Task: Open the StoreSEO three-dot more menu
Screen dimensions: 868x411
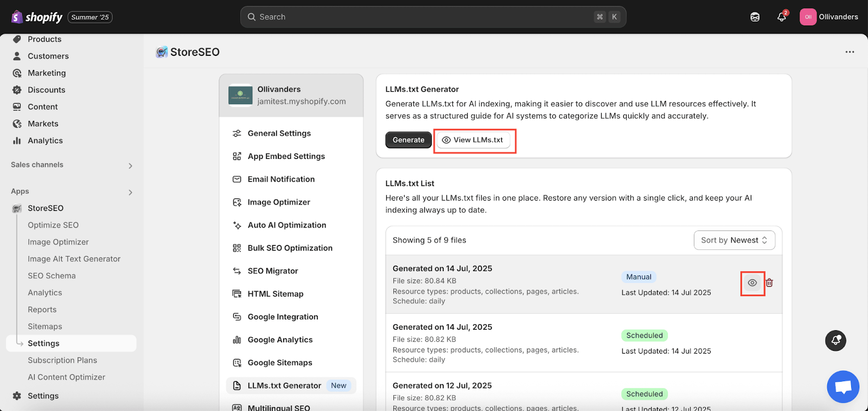Action: [850, 52]
